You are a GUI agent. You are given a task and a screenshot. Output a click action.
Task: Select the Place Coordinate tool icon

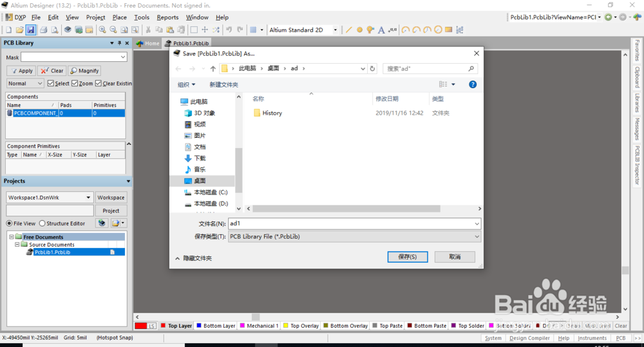point(392,30)
